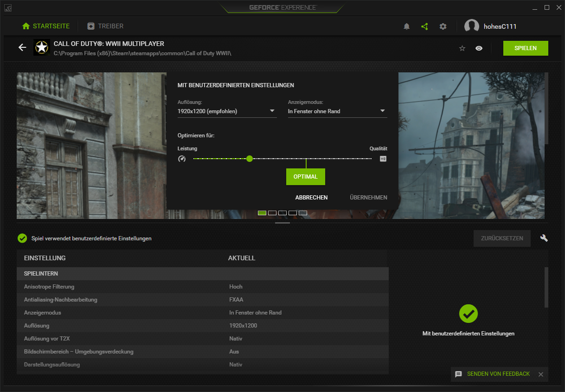Image resolution: width=565 pixels, height=392 pixels.
Task: Open custom settings wrench icon
Action: point(544,238)
